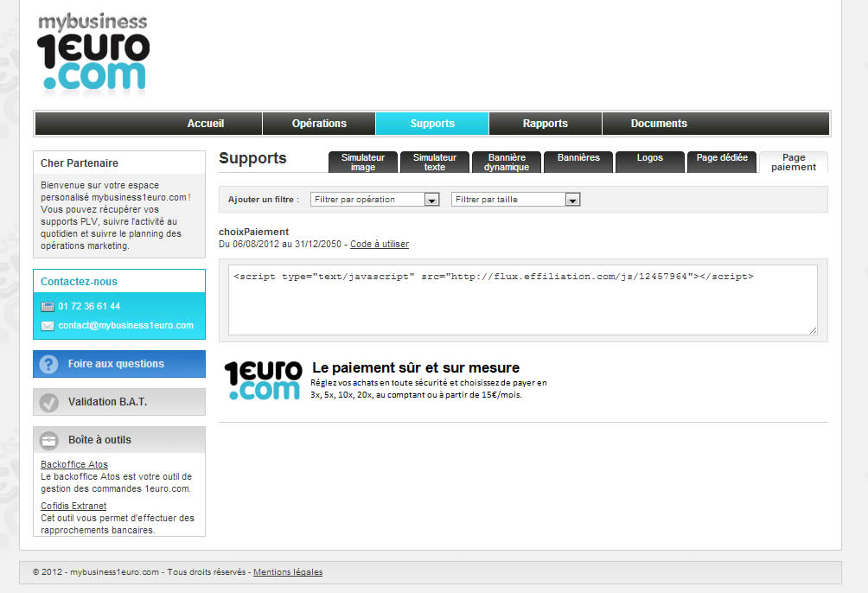Open the Rapports menu
This screenshot has width=868, height=593.
(x=546, y=124)
